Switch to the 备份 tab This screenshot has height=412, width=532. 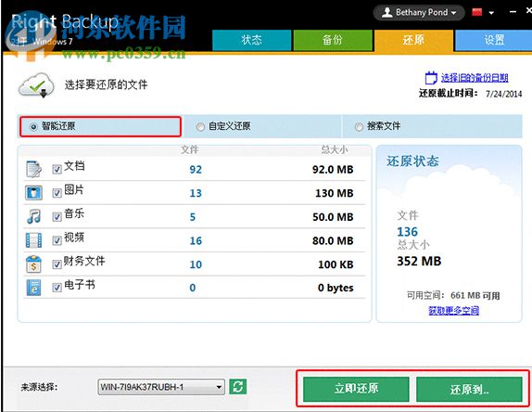pyautogui.click(x=333, y=40)
